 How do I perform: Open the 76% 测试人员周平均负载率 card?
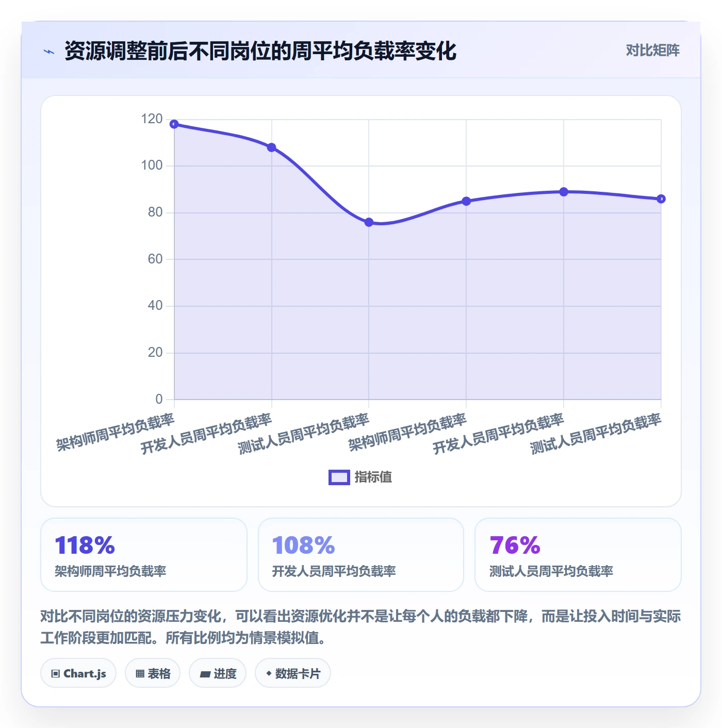point(578,555)
